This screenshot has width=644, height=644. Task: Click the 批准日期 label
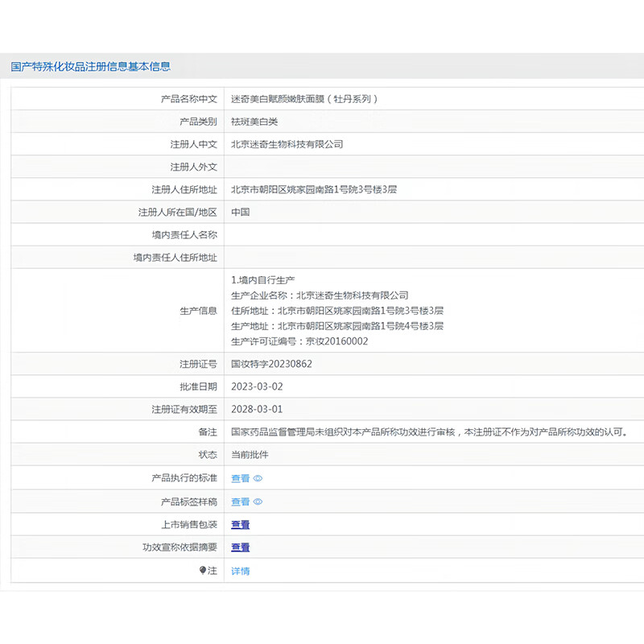click(198, 386)
